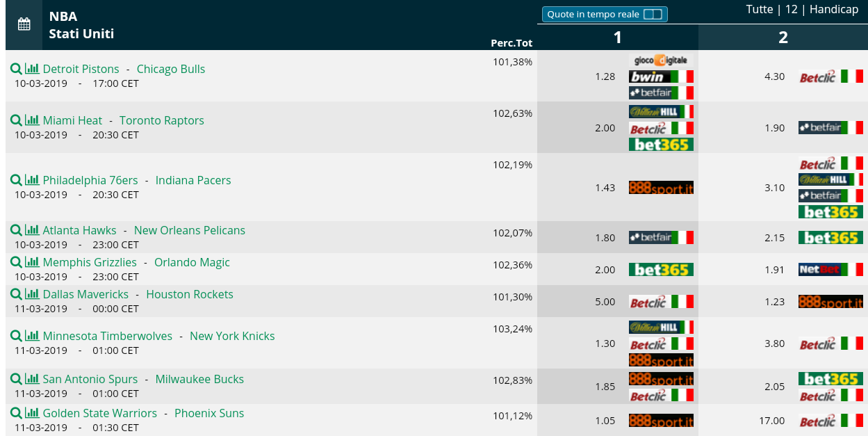Open New York Knicks team link
868x436 pixels.
tap(232, 336)
